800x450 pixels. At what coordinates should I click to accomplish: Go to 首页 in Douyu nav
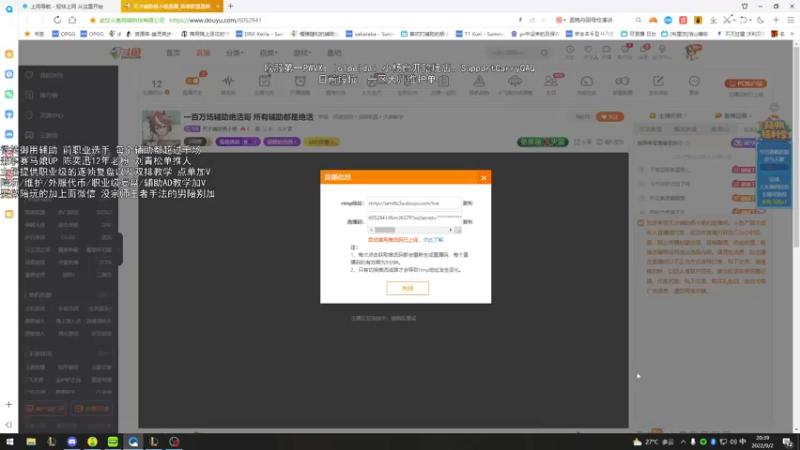[x=173, y=53]
